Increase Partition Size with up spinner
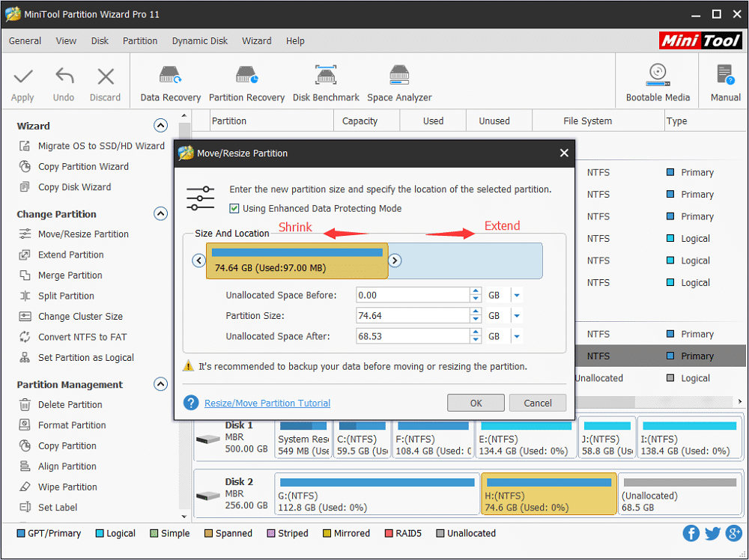The height and width of the screenshot is (560, 749). [476, 311]
